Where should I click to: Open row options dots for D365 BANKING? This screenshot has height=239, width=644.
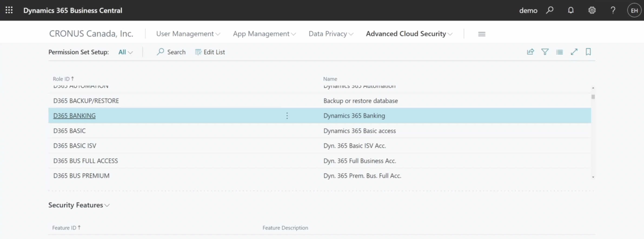pyautogui.click(x=287, y=116)
